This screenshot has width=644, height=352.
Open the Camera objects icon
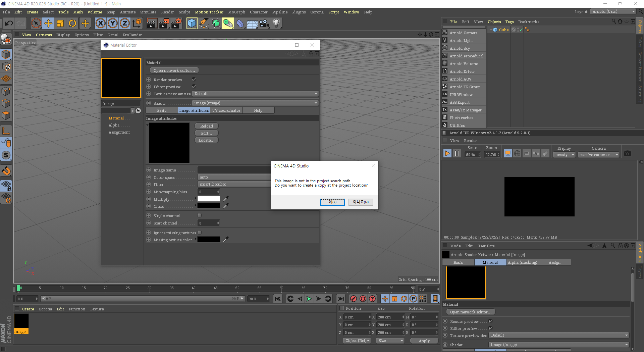tap(264, 23)
